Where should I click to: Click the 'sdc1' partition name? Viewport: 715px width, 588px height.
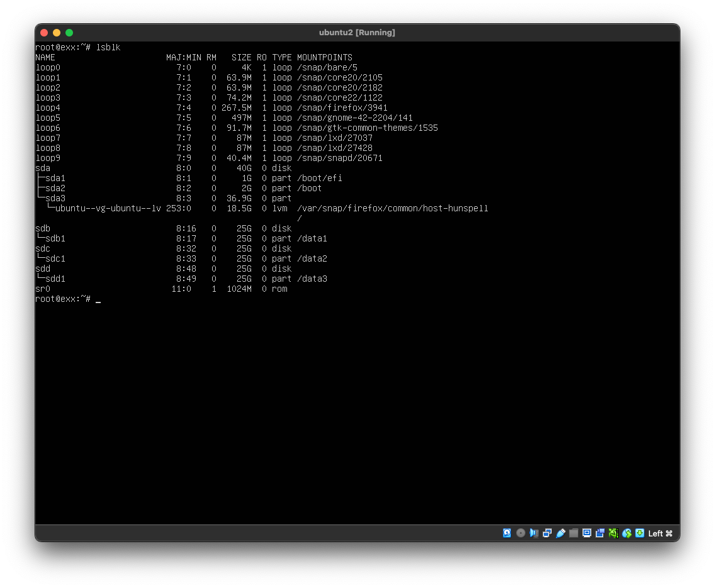(x=55, y=258)
